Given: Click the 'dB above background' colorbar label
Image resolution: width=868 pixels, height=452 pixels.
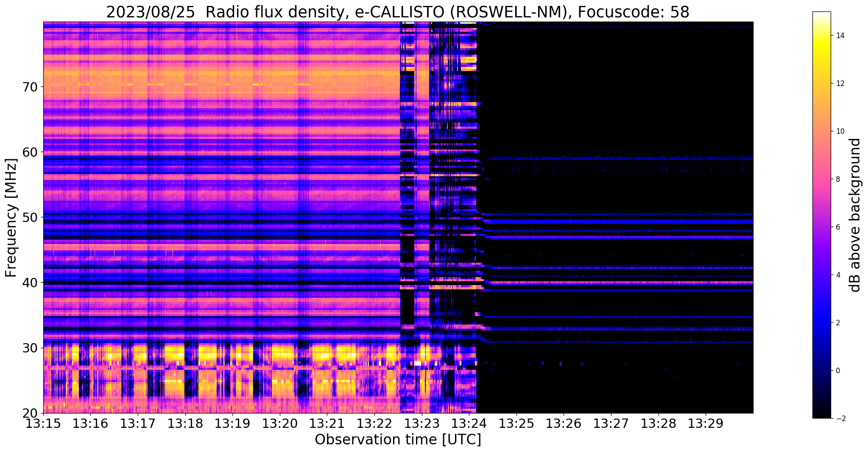Looking at the screenshot, I should [855, 215].
